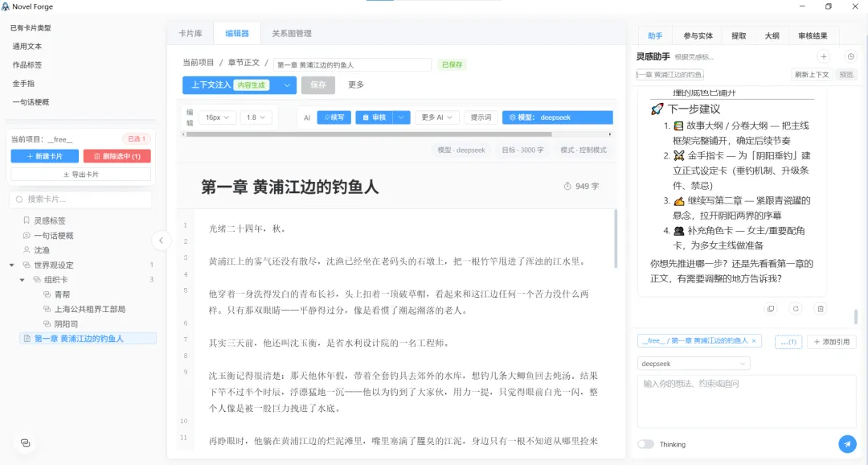The width and height of the screenshot is (868, 465).
Task: Click the 更多 link next to 保存
Action: [356, 84]
